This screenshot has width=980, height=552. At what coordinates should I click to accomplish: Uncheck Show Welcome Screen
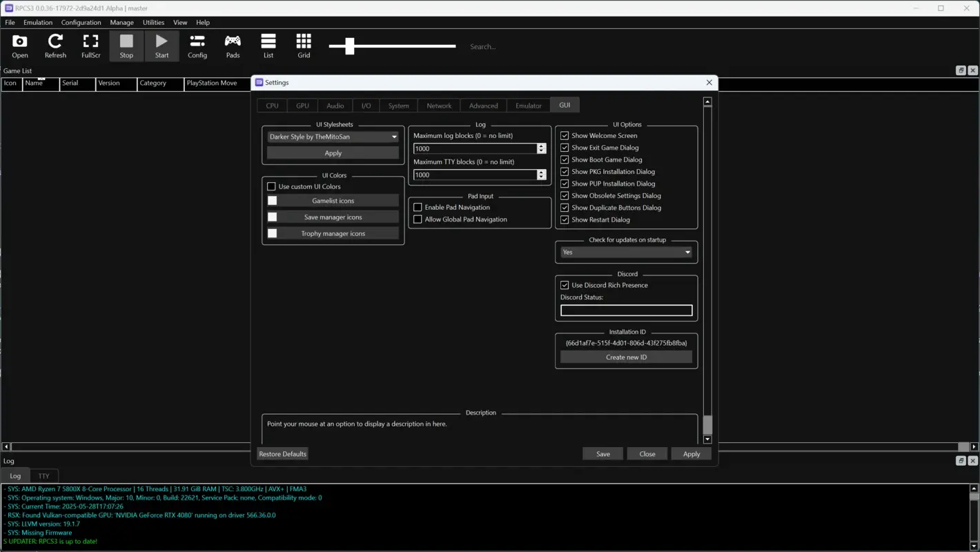tap(565, 135)
